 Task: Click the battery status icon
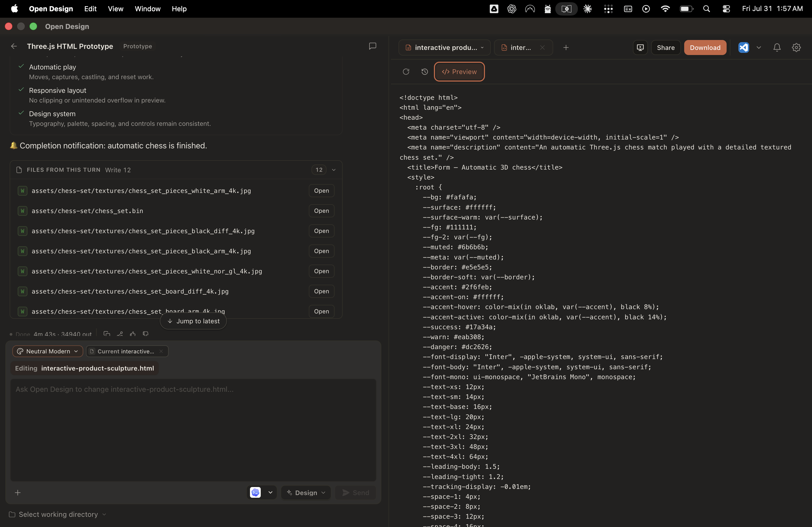tap(686, 9)
